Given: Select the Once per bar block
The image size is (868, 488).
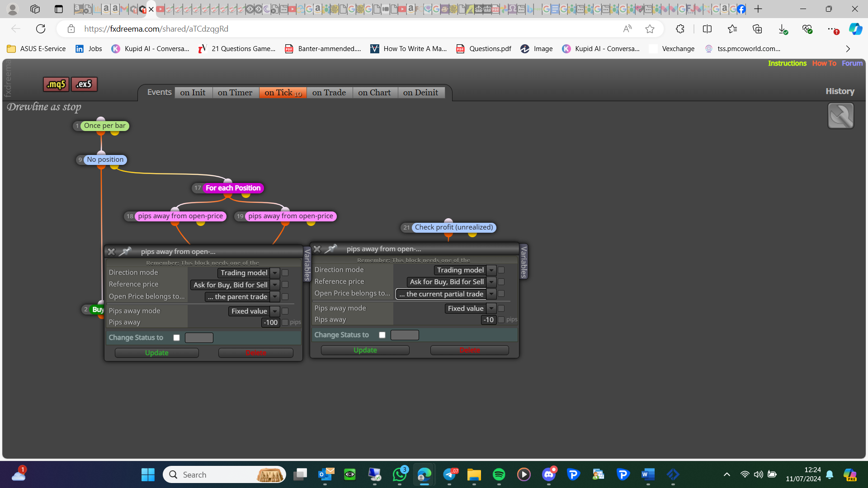Looking at the screenshot, I should coord(104,126).
